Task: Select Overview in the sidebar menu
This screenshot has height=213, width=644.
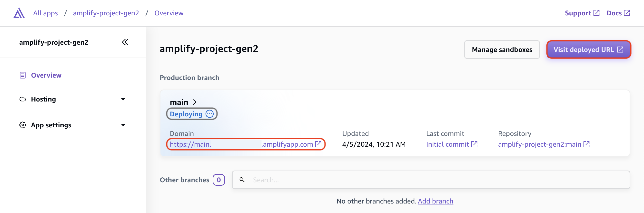Action: click(x=46, y=75)
